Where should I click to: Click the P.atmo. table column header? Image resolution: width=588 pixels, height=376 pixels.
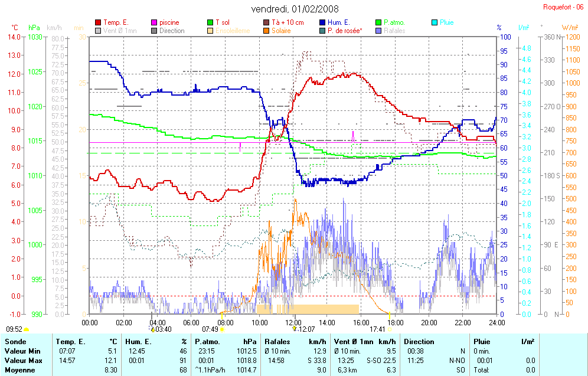pos(207,342)
